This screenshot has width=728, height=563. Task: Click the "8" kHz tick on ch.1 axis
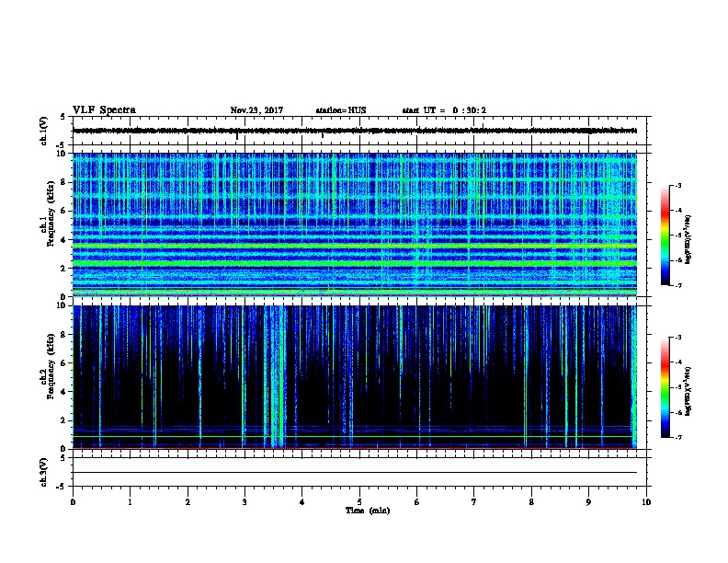point(64,182)
